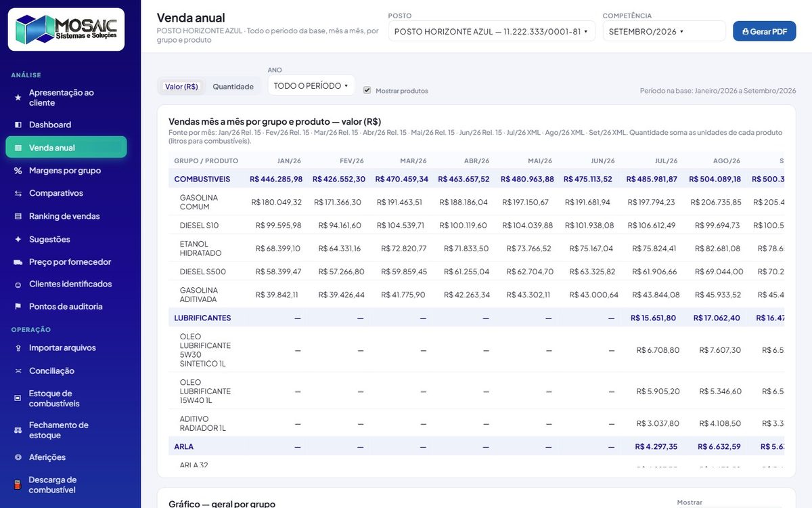Click the Dashboard sidebar icon
The width and height of the screenshot is (812, 508).
tap(18, 125)
